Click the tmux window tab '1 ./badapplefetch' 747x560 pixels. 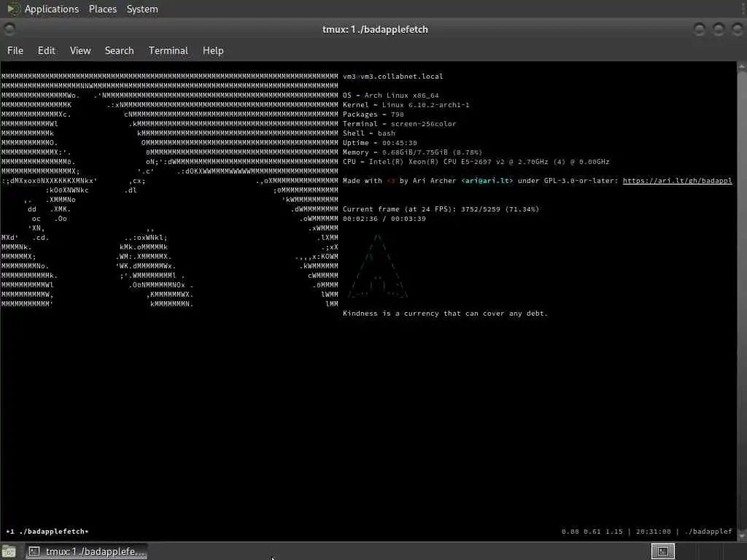47,532
